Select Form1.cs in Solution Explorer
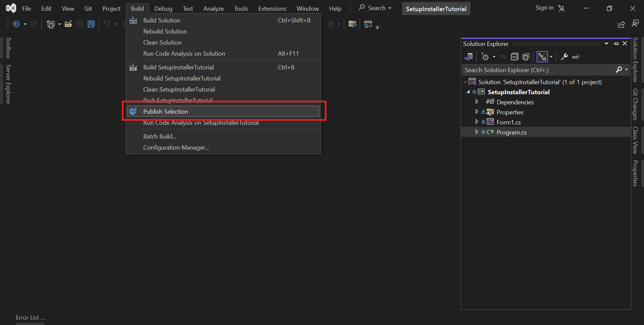 pos(509,122)
